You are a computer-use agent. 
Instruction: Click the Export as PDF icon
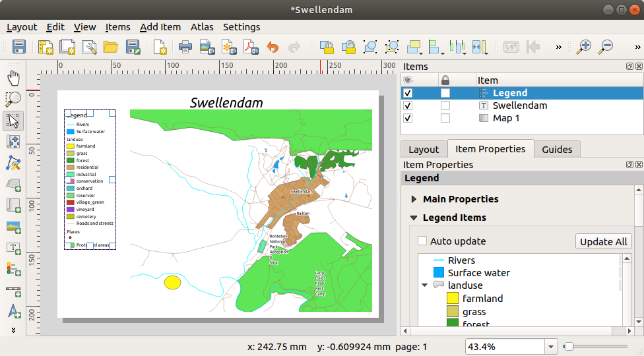coord(250,47)
